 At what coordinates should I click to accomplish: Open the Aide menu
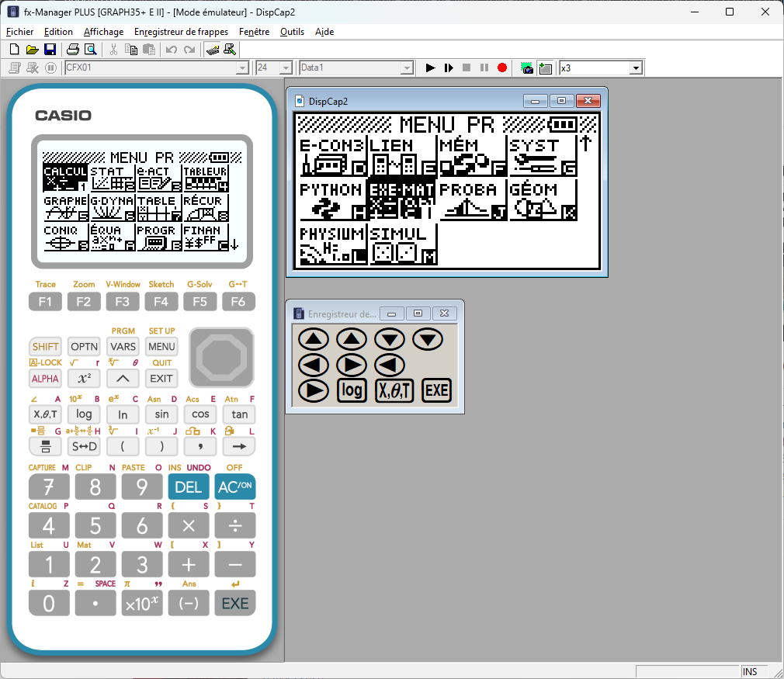coord(324,32)
